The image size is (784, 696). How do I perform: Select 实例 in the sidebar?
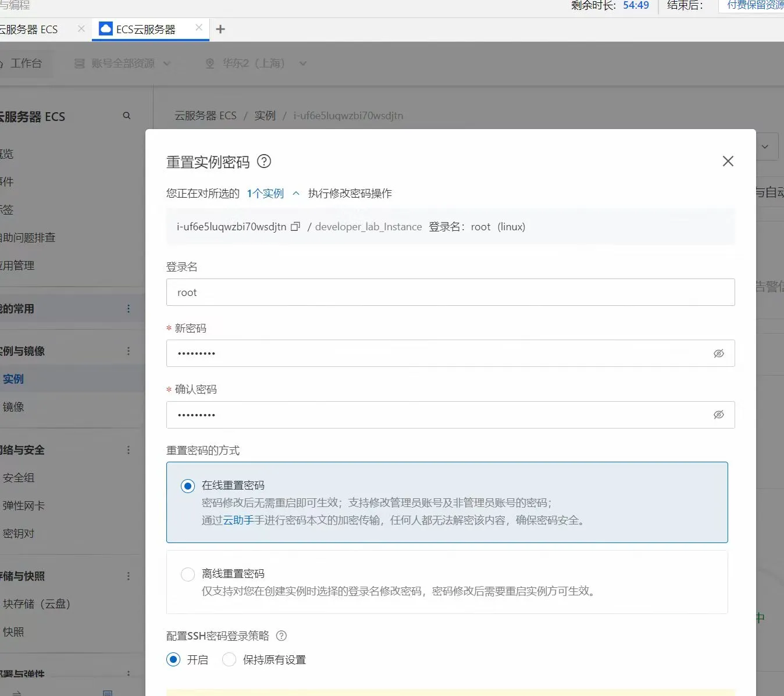click(x=13, y=379)
